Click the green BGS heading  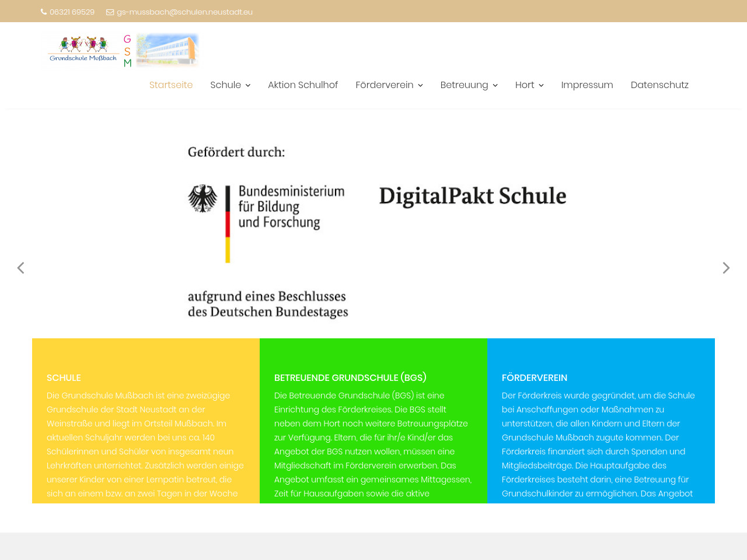coord(350,377)
